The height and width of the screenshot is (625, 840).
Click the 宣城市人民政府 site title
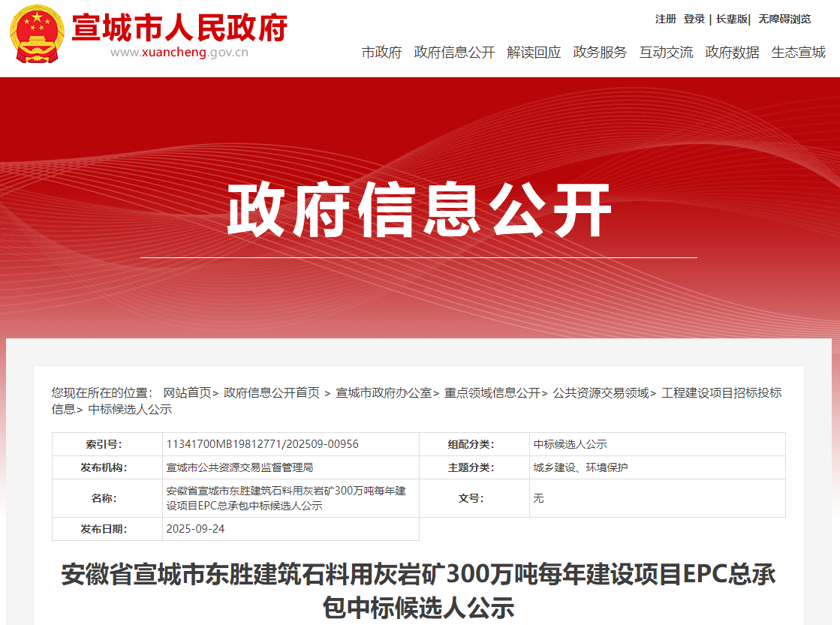pyautogui.click(x=179, y=29)
